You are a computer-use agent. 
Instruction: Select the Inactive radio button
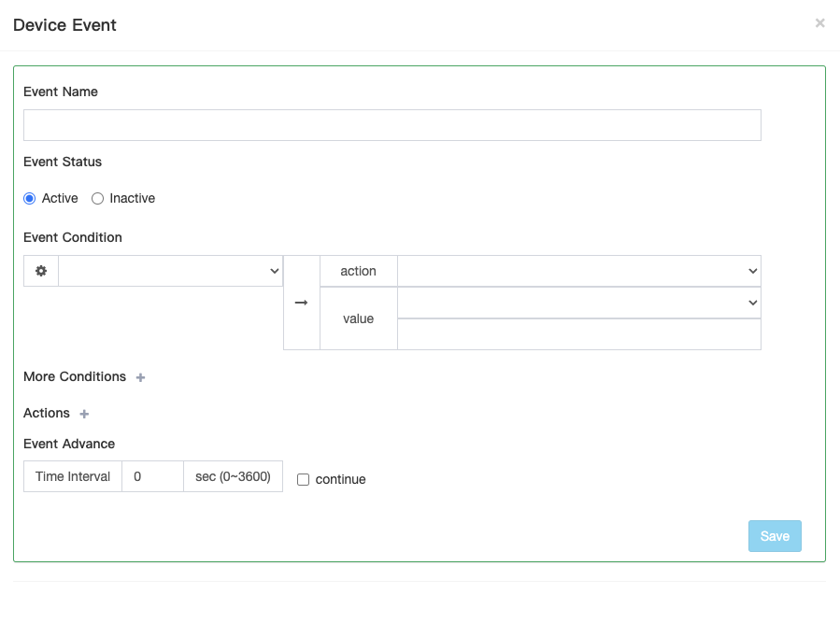click(97, 198)
